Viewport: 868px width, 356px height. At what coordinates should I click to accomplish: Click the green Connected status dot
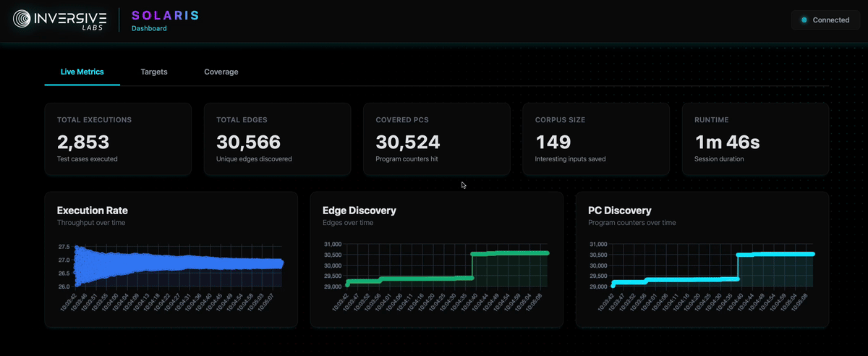(x=804, y=20)
